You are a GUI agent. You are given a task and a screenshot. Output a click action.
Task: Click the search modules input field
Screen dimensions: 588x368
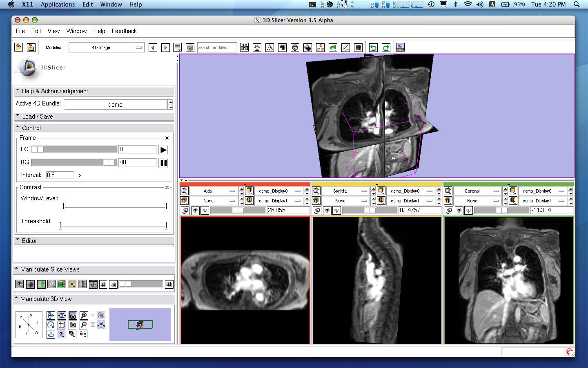tap(217, 48)
